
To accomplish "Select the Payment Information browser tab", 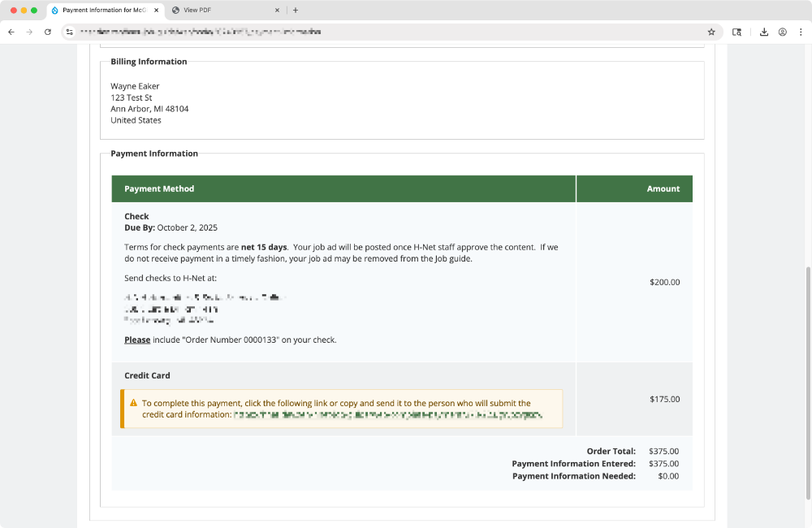I will (101, 11).
